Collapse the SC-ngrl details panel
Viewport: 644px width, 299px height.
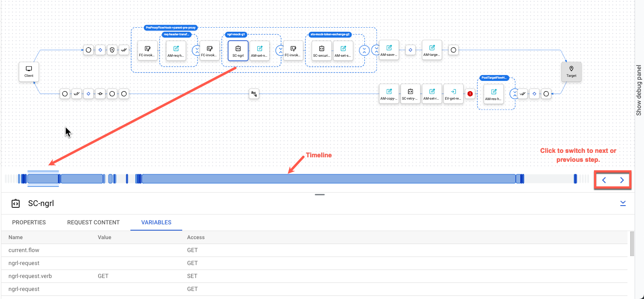point(623,203)
